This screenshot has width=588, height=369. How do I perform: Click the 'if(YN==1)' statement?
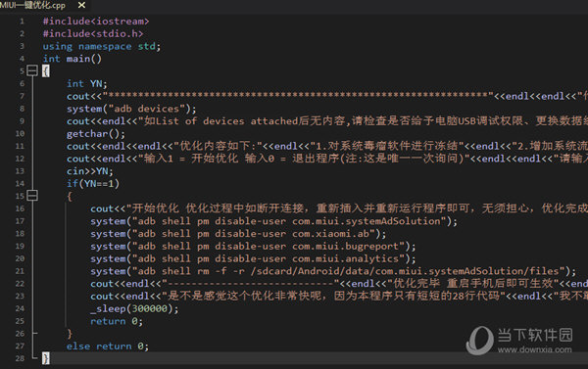pyautogui.click(x=93, y=184)
